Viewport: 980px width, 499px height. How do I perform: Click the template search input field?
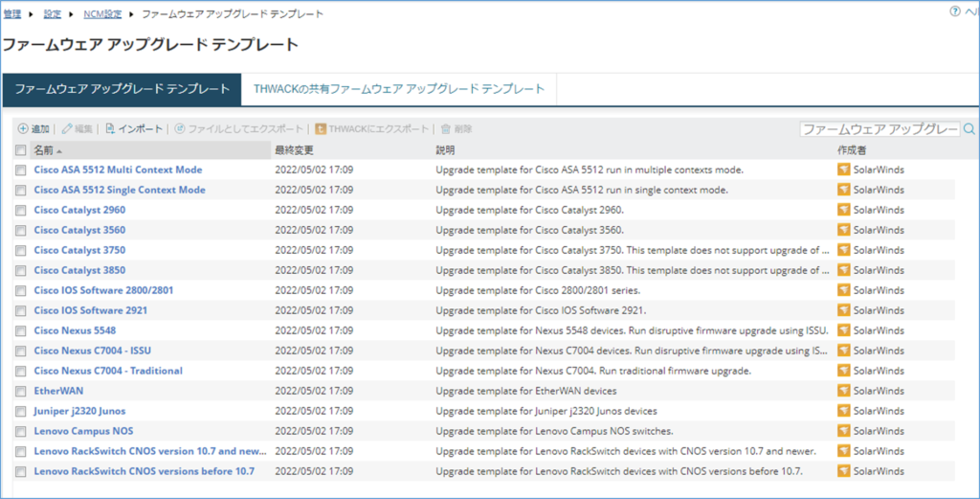point(880,129)
